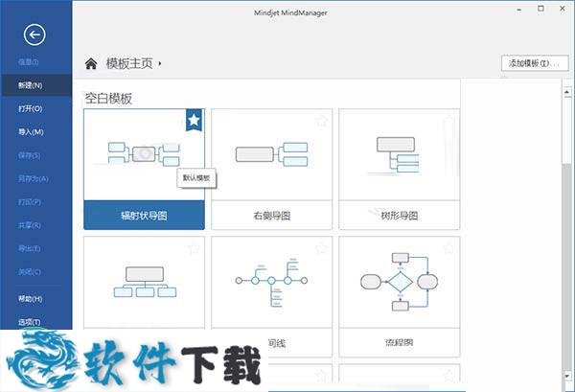Choose 导出(E) in the sidebar
This screenshot has height=392, width=575.
(29, 248)
